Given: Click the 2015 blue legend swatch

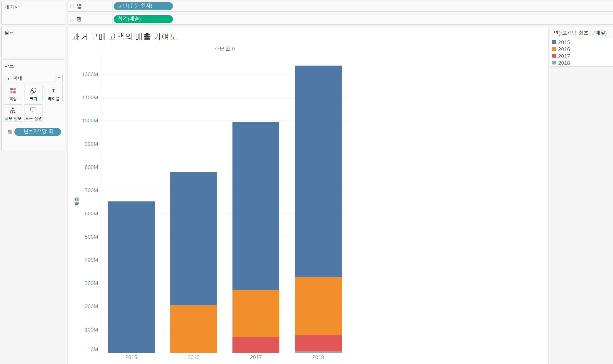Looking at the screenshot, I should (x=554, y=42).
